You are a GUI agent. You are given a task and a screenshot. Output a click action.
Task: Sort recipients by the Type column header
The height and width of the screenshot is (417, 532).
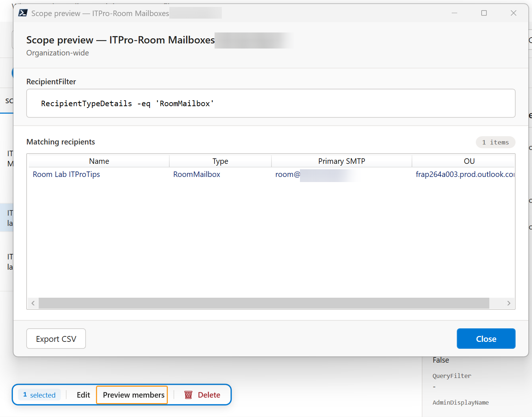220,161
